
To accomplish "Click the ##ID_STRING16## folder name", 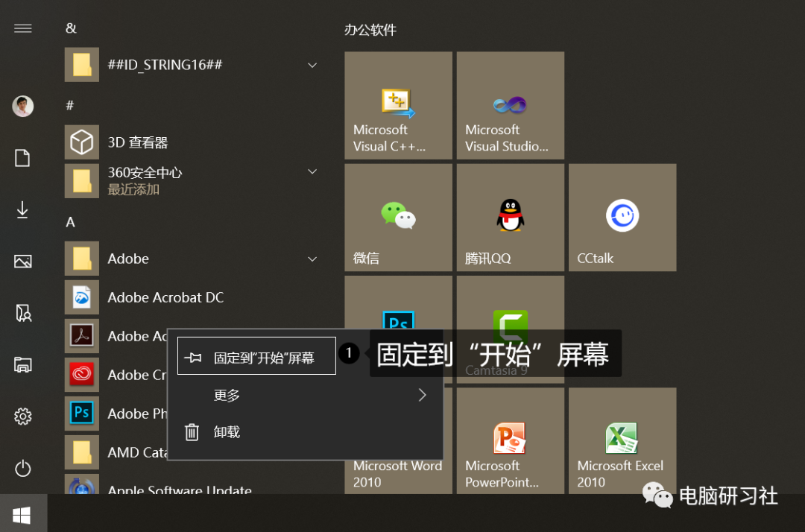I will click(165, 65).
